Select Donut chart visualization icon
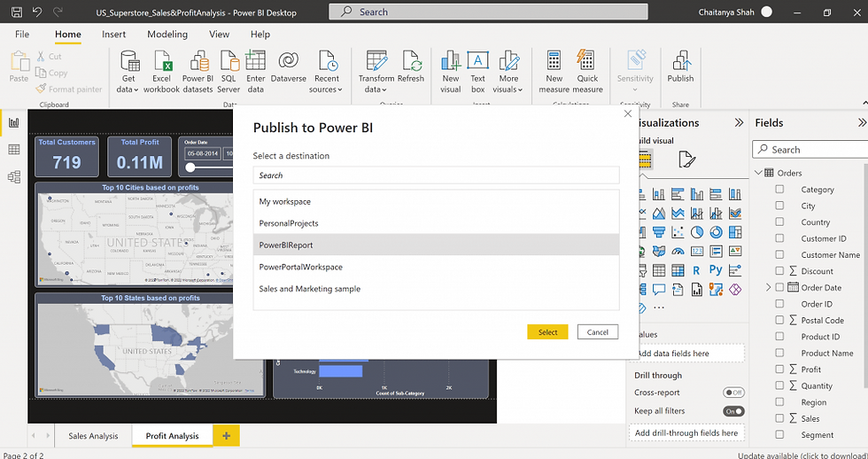This screenshot has width=868, height=459. 716,232
